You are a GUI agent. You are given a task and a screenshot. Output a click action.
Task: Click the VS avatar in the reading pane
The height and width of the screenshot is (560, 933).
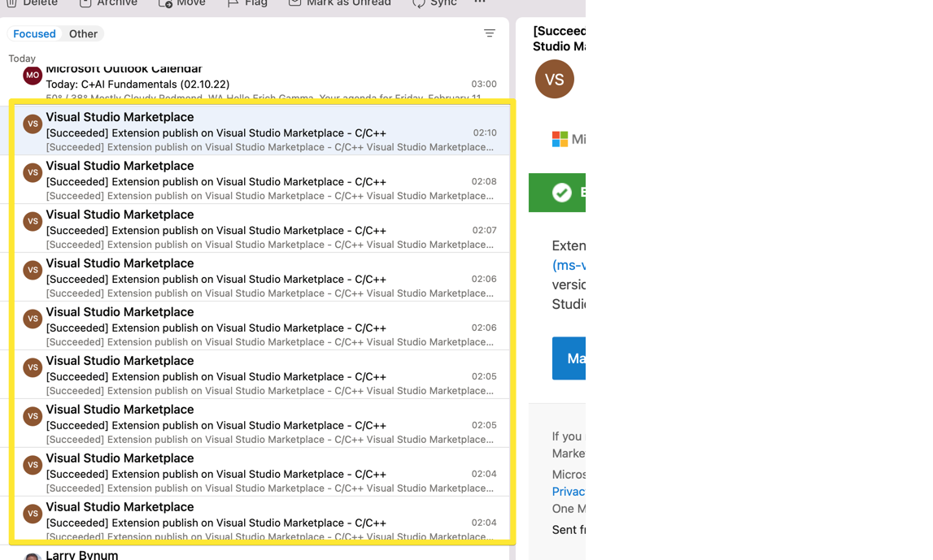click(554, 80)
